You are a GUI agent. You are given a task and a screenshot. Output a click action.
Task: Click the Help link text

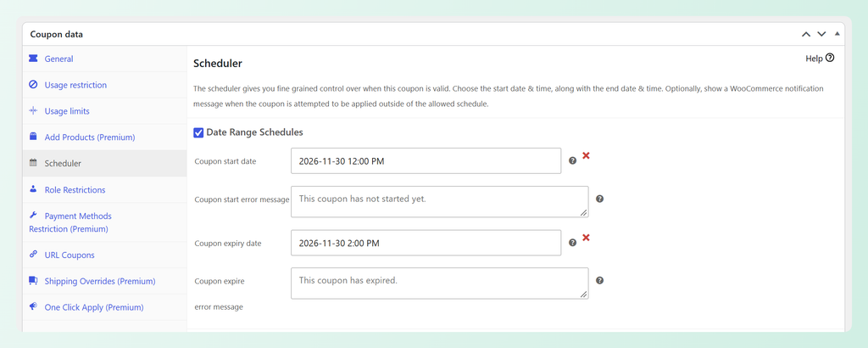click(x=814, y=59)
